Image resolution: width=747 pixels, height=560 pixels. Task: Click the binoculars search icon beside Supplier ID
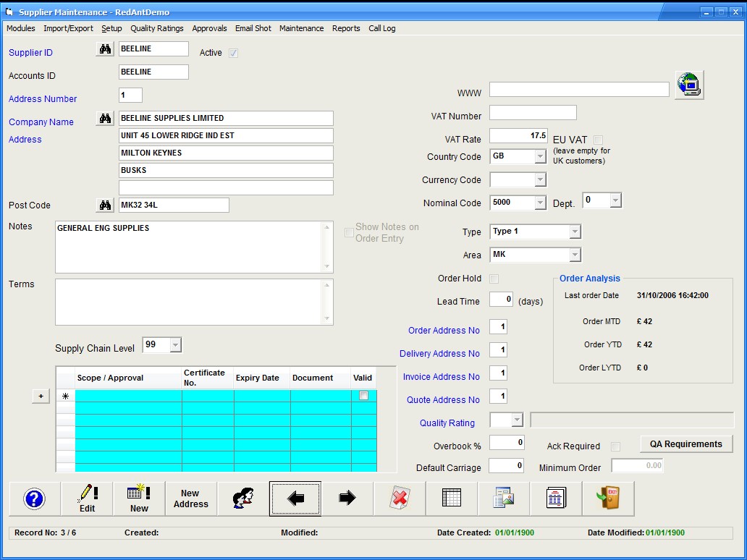pos(105,49)
